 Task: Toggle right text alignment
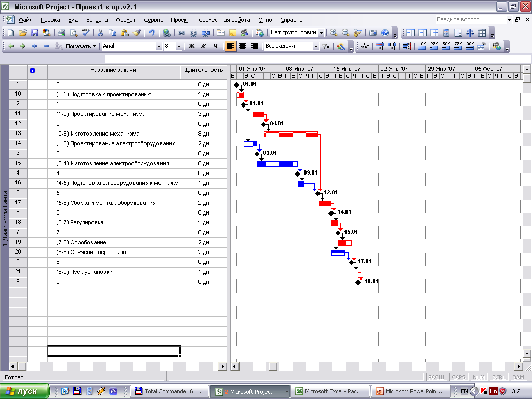[255, 46]
